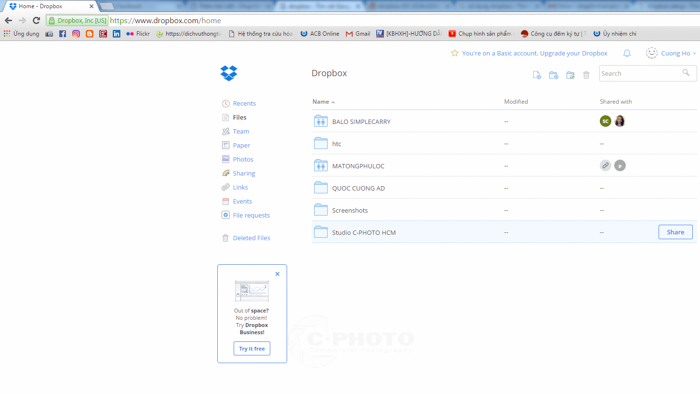Click the SC member avatar
Viewport: 700px width, 394px height.
tap(605, 121)
